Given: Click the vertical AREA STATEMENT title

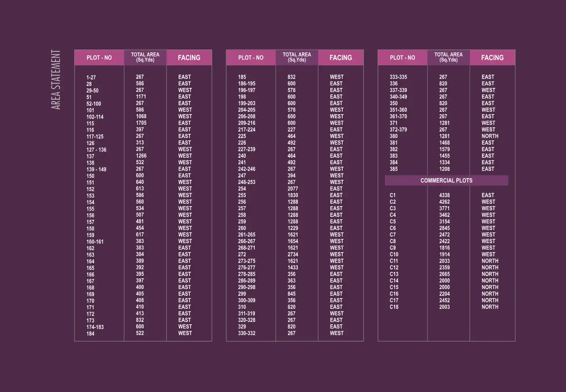Looking at the screenshot, I should click(x=56, y=79).
